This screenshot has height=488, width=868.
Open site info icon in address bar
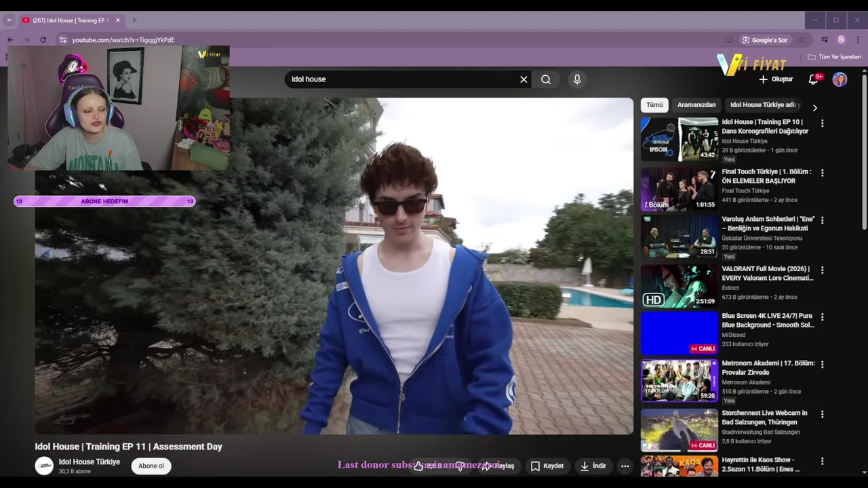click(63, 40)
